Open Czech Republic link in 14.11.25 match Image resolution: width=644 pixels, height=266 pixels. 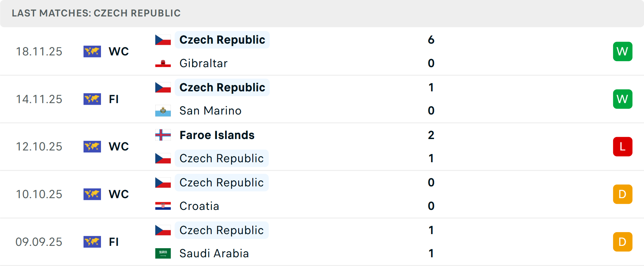222,87
